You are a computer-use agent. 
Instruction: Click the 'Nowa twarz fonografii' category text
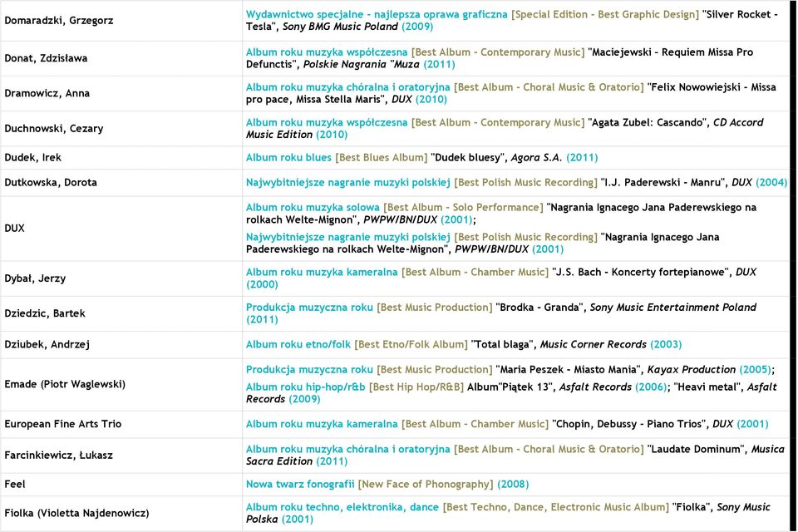pyautogui.click(x=300, y=484)
